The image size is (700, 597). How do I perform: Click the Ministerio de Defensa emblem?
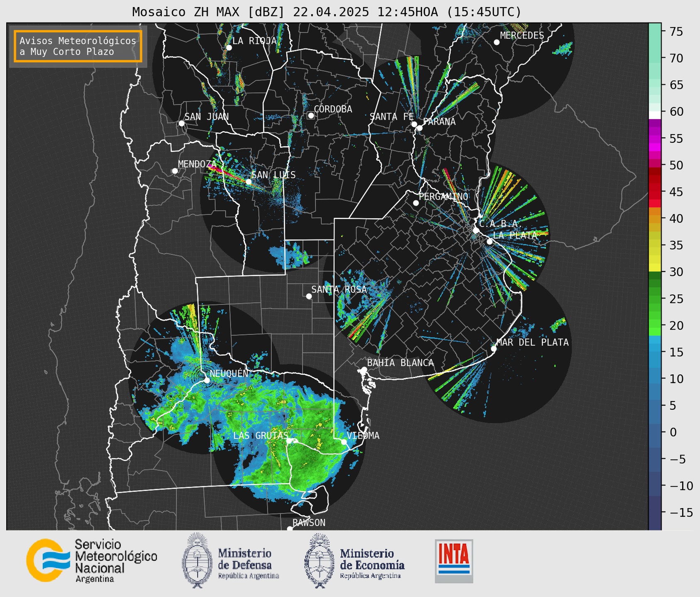click(x=197, y=560)
